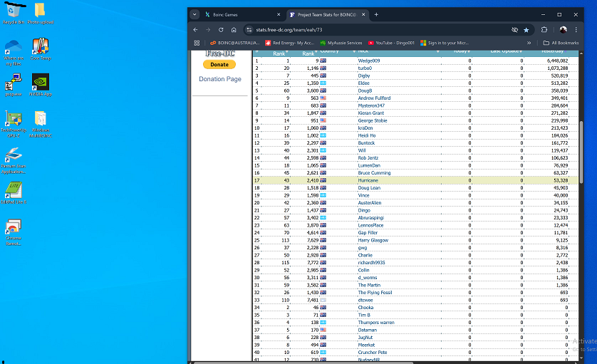
Task: Open the Hurricane user link in highlighted row
Action: tap(368, 180)
